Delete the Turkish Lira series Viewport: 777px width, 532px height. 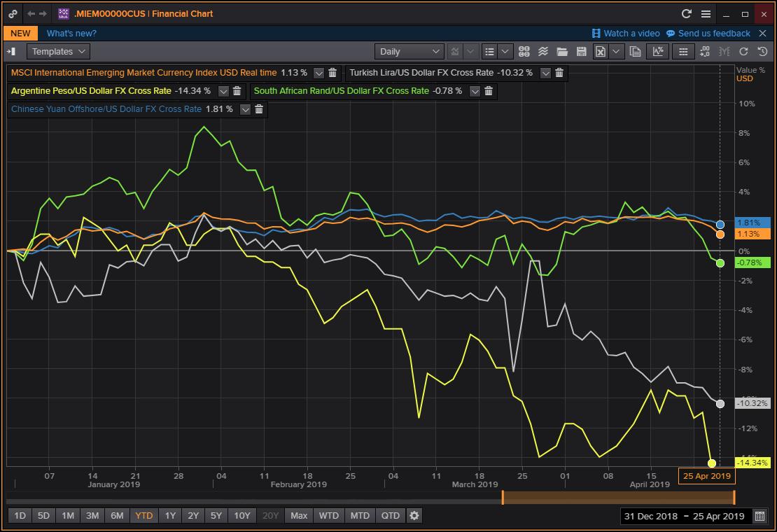pos(559,73)
